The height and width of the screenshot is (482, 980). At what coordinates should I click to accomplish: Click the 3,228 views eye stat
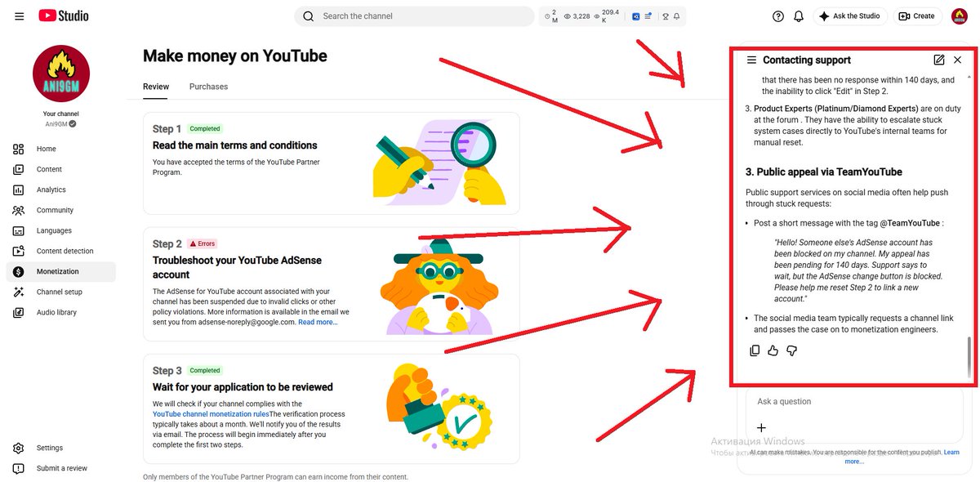[x=577, y=16]
